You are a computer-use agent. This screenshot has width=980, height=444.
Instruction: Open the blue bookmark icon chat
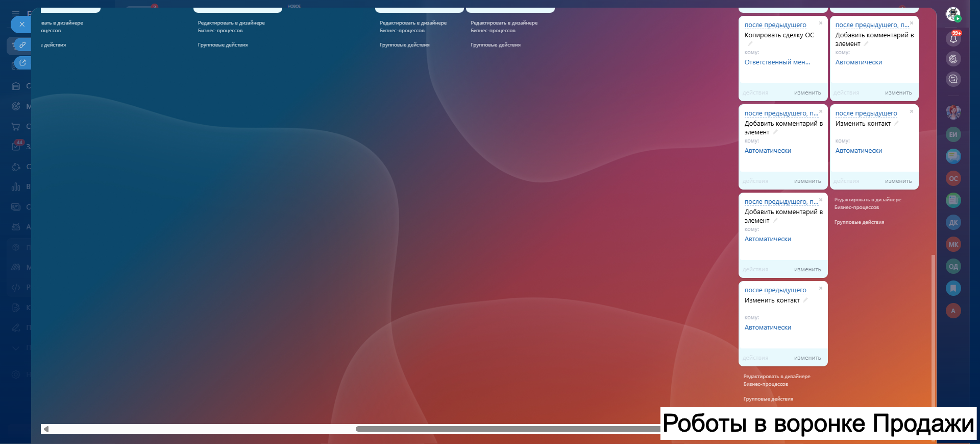click(x=953, y=288)
